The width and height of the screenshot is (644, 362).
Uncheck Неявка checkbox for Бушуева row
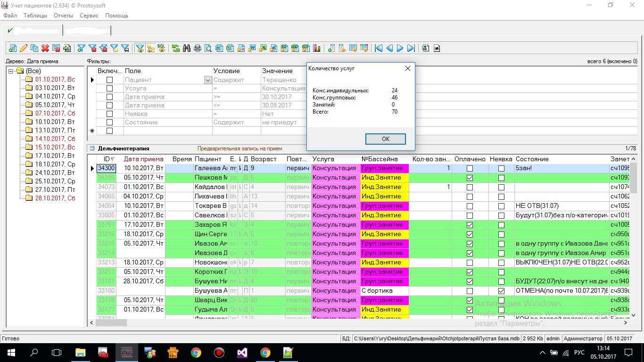point(501,291)
